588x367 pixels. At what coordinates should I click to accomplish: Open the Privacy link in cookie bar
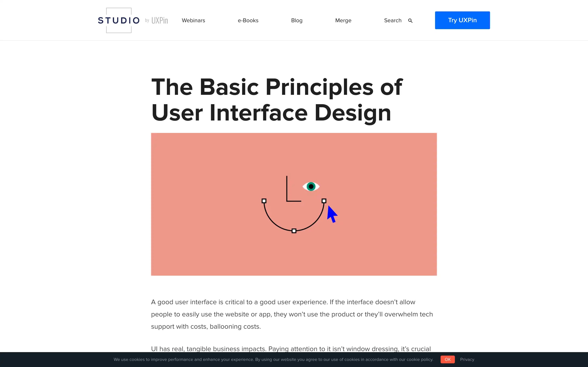(x=467, y=359)
